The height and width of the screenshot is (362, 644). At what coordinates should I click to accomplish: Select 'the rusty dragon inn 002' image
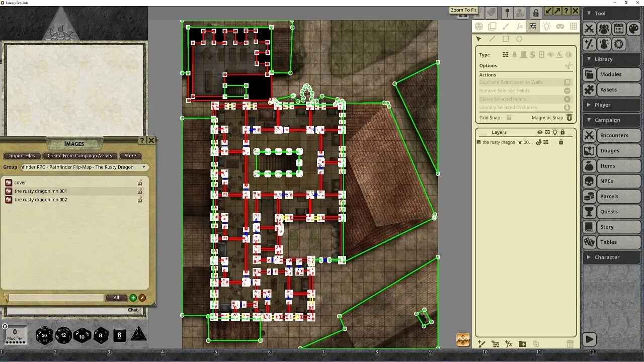(41, 200)
